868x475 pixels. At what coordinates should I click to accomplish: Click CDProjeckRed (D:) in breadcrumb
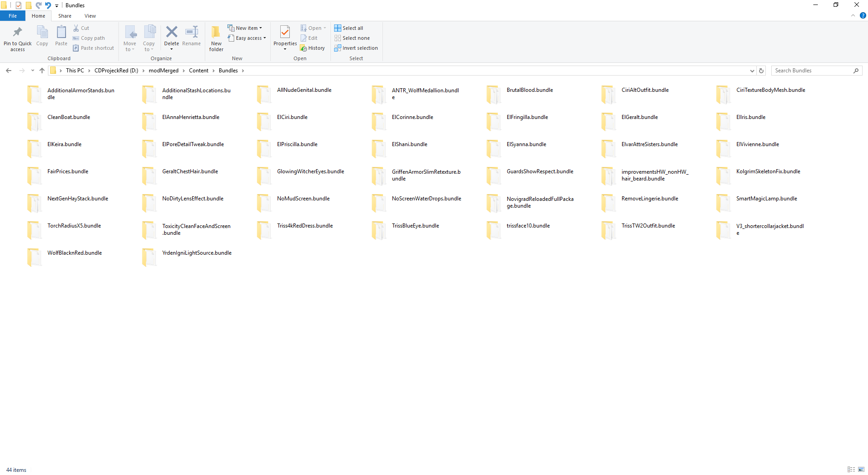(x=116, y=71)
